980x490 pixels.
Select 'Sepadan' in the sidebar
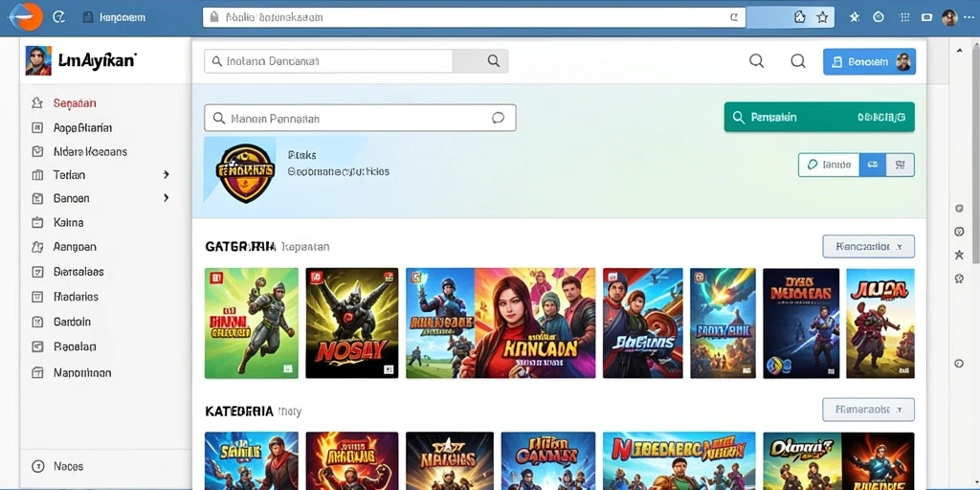tap(75, 103)
